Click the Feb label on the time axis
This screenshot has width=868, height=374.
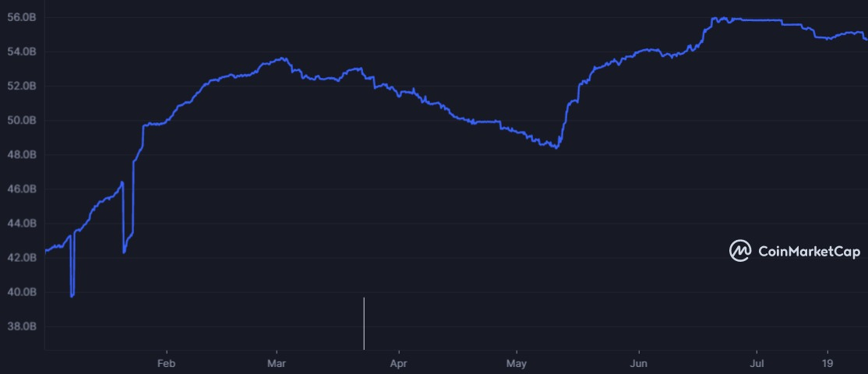click(166, 364)
